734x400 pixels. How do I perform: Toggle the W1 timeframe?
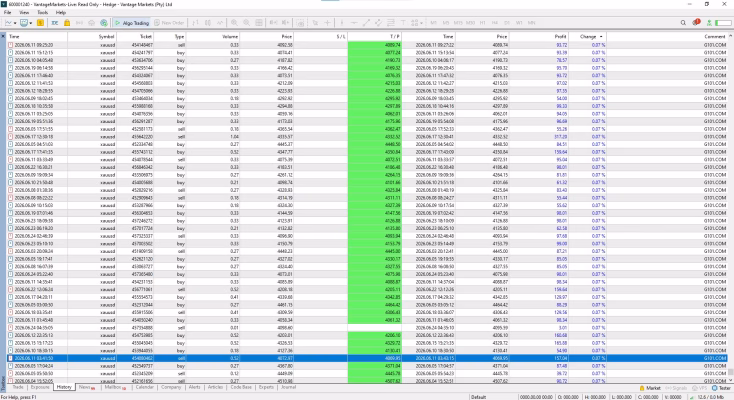(519, 22)
